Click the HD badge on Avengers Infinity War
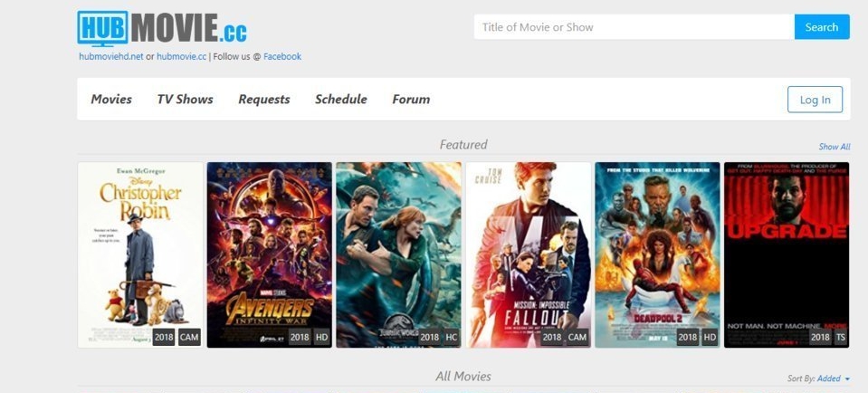Viewport: 868px width, 393px height. [321, 337]
